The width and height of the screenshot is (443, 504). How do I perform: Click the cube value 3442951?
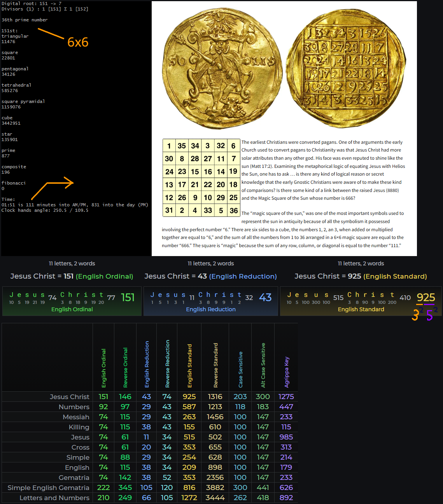[x=11, y=123]
